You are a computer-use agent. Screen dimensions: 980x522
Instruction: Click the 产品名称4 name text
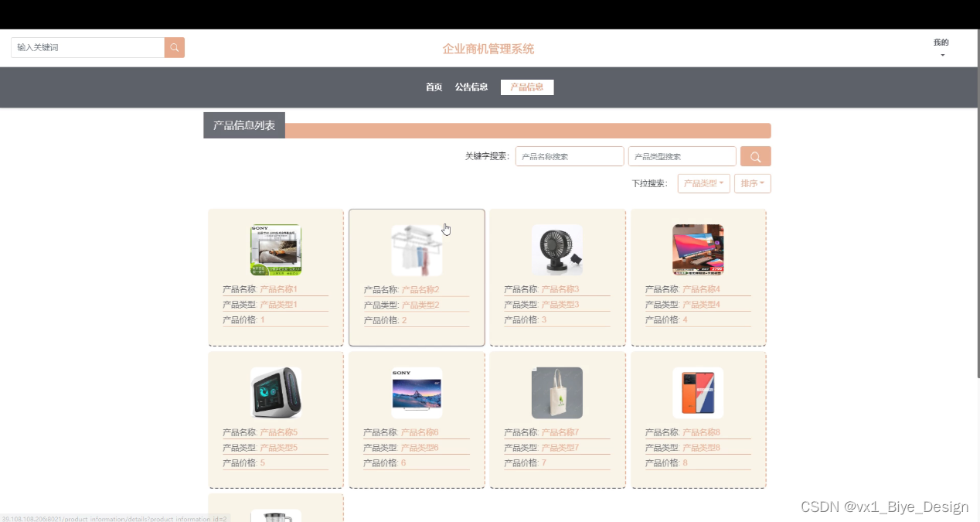coord(702,289)
